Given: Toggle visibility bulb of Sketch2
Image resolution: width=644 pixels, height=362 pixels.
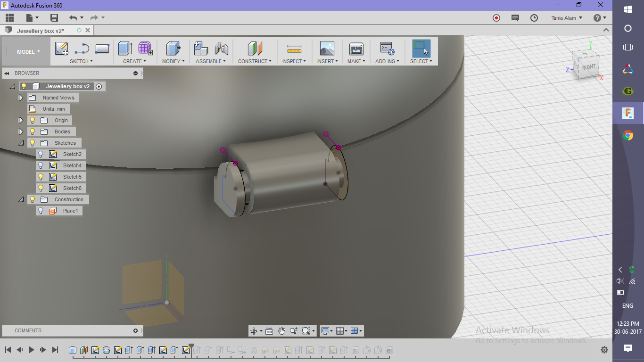Looking at the screenshot, I should click(41, 154).
